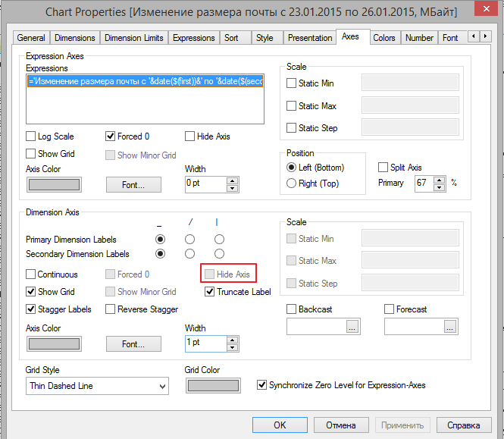504x439 pixels.
Task: Switch to the General tab
Action: tap(31, 38)
